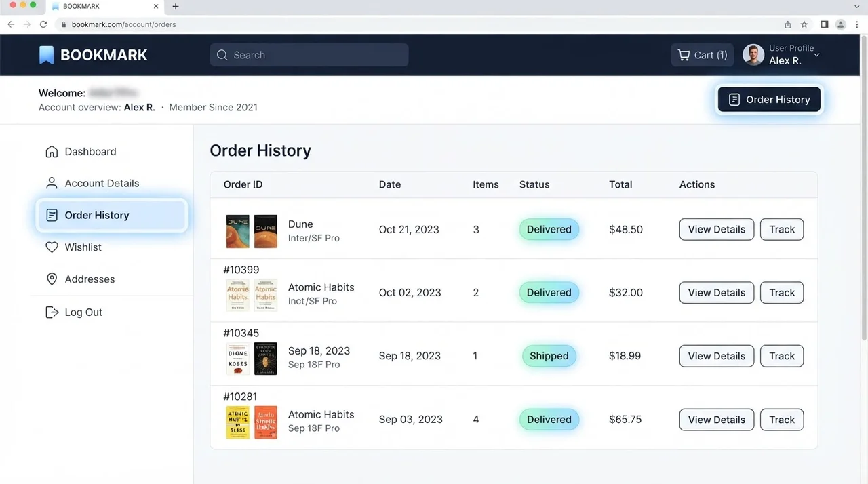The height and width of the screenshot is (484, 868).
Task: Click the share icon in the address bar
Action: coord(788,24)
